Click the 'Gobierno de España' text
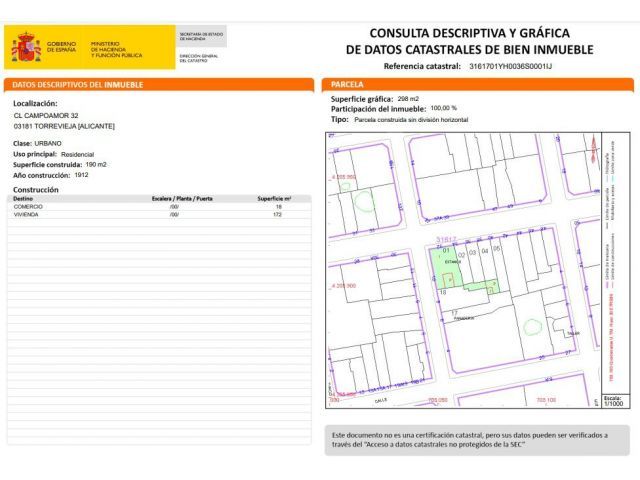The image size is (640, 480). pyautogui.click(x=61, y=47)
